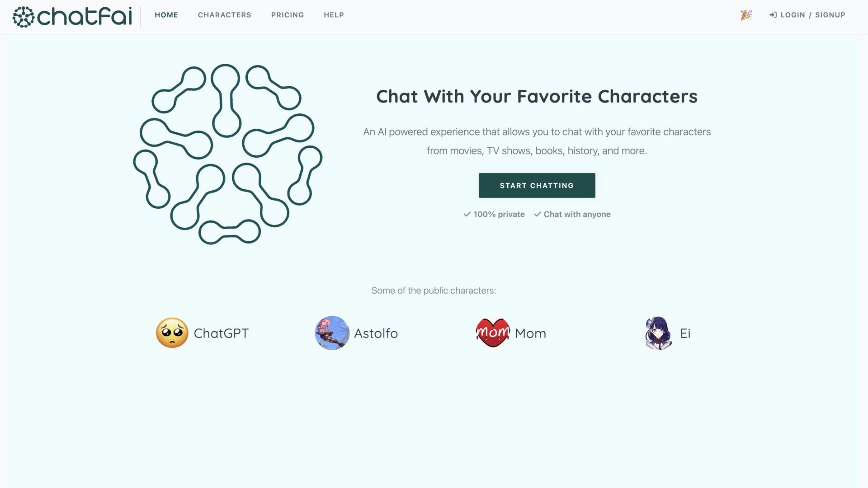Click the Mom red heart avatar
The image size is (868, 488).
pos(493,333)
